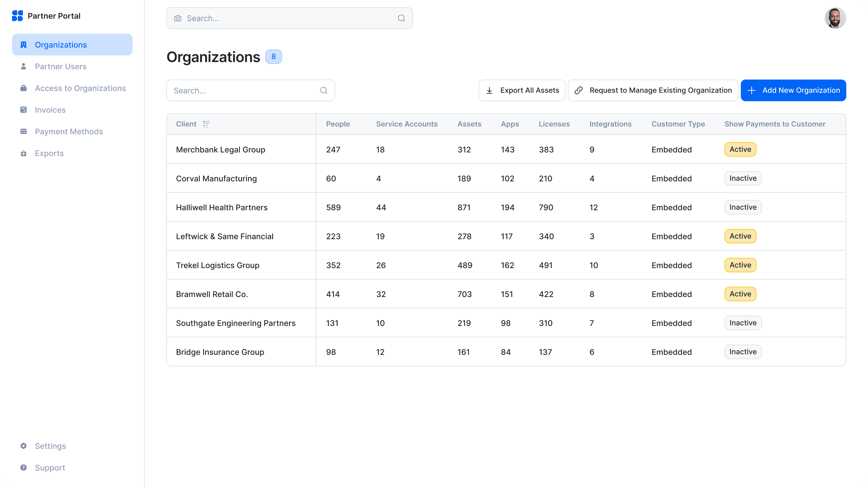Open Leftwick & Same Financial organization
This screenshot has width=868, height=488.
[225, 236]
